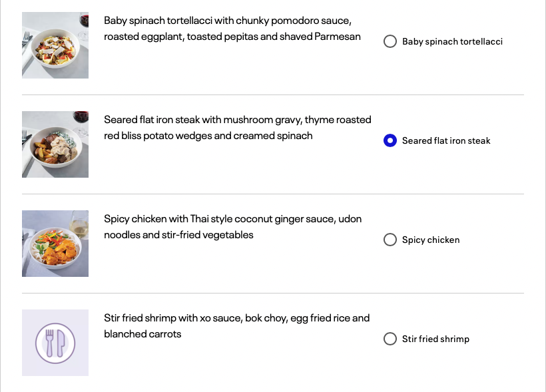The image size is (546, 392).
Task: Click the white wine glass in chicken photo
Action: click(x=80, y=224)
